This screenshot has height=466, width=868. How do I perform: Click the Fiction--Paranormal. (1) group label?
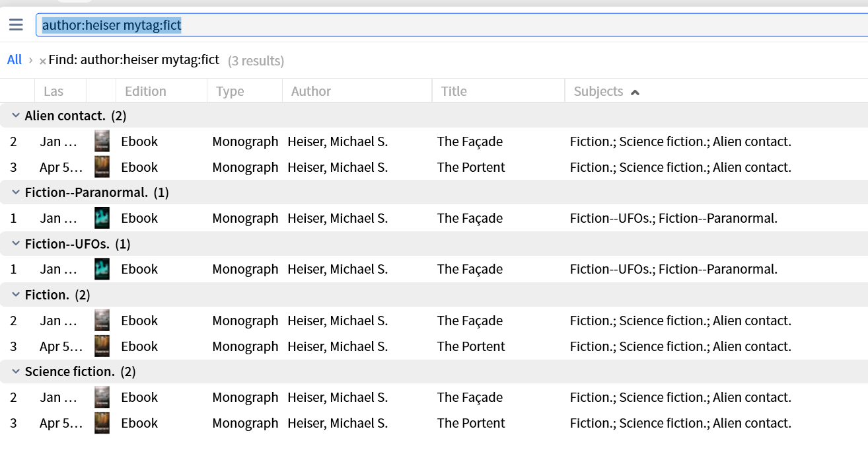tap(96, 192)
